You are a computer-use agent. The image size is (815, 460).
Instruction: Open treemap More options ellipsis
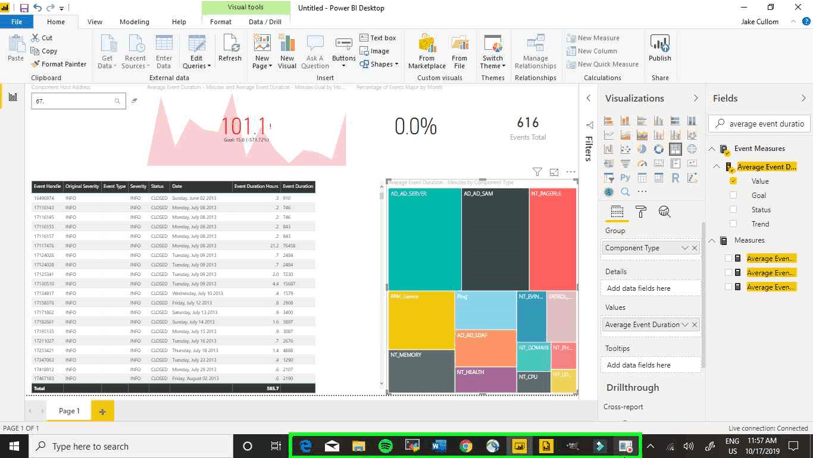point(571,172)
